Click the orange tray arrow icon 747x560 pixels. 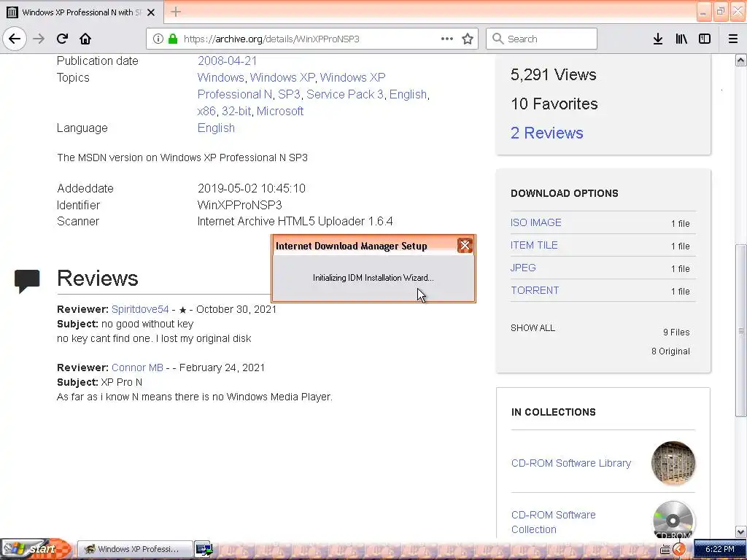679,549
